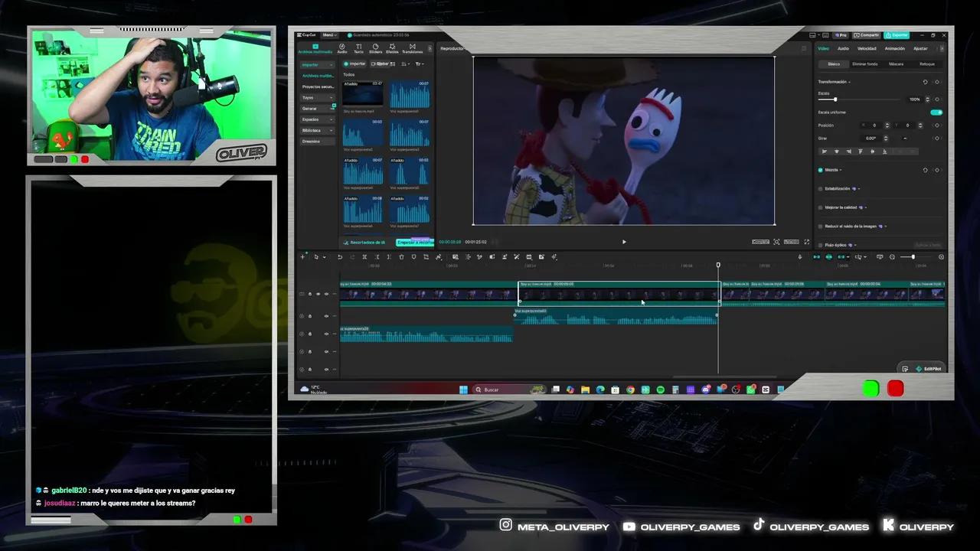Split the clip with the split tool

tap(364, 257)
